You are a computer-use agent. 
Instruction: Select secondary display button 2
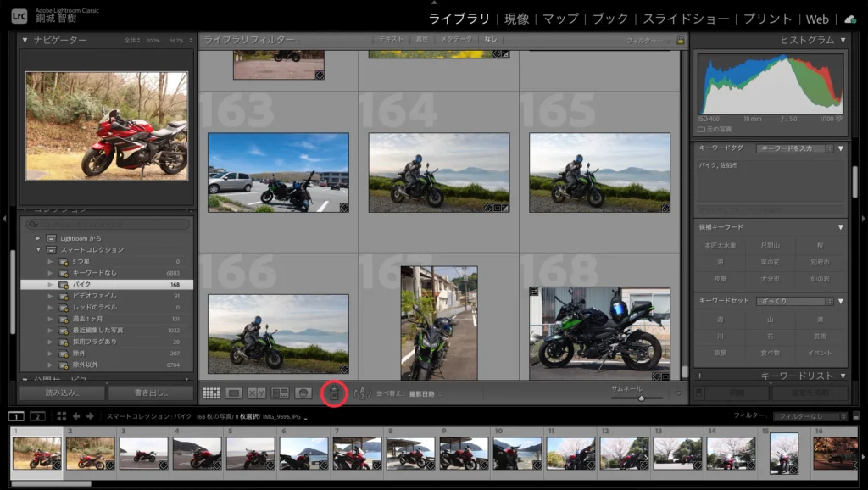(37, 416)
